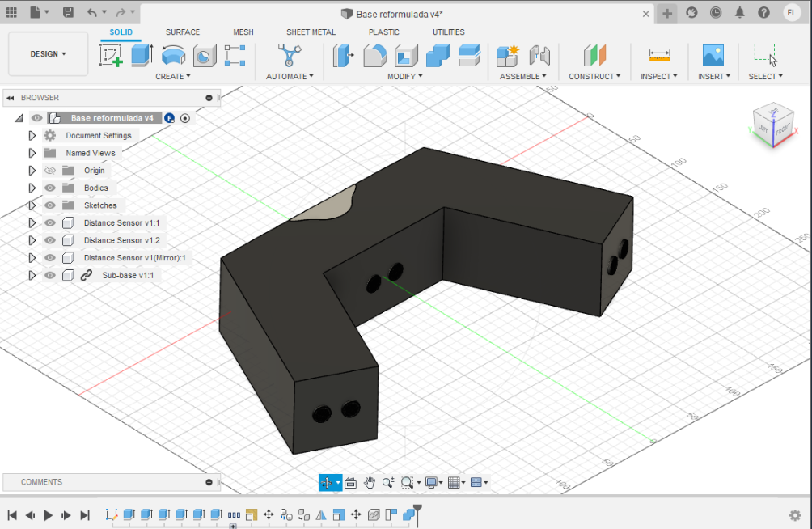The image size is (812, 529).
Task: Click the Create Sketch tool icon
Action: (111, 56)
